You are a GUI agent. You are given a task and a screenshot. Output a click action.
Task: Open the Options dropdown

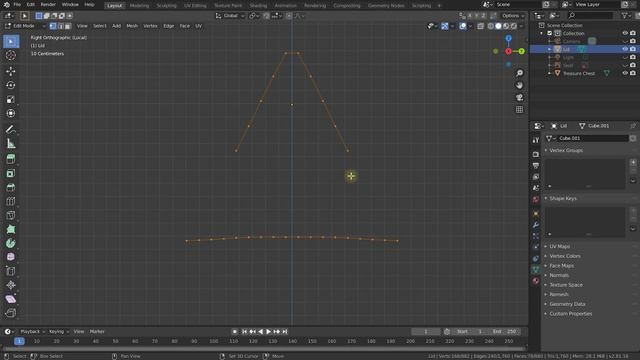(513, 16)
